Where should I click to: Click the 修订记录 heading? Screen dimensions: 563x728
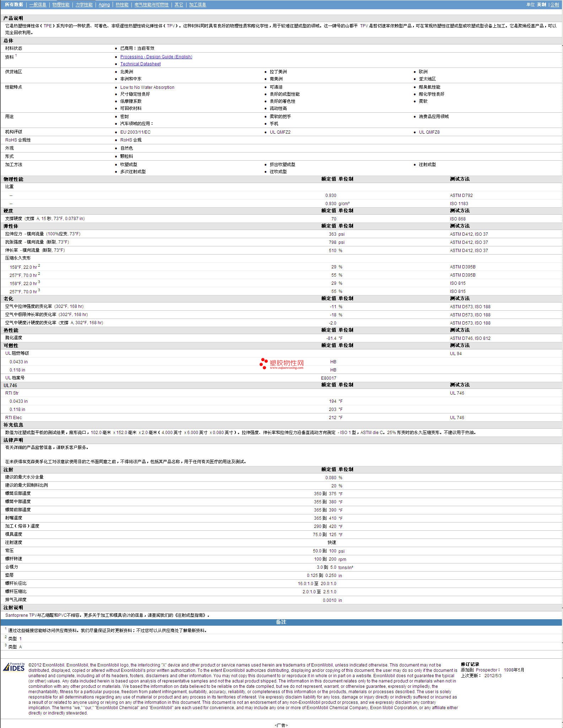pos(470,664)
